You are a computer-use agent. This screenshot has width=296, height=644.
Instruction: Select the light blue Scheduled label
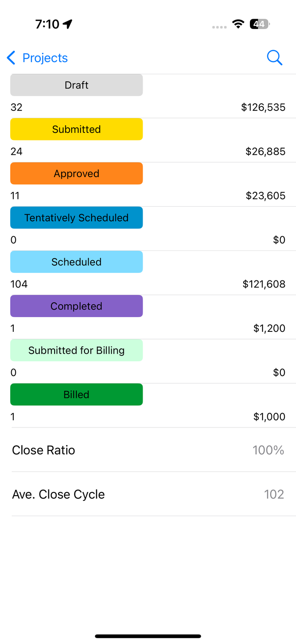[76, 262]
